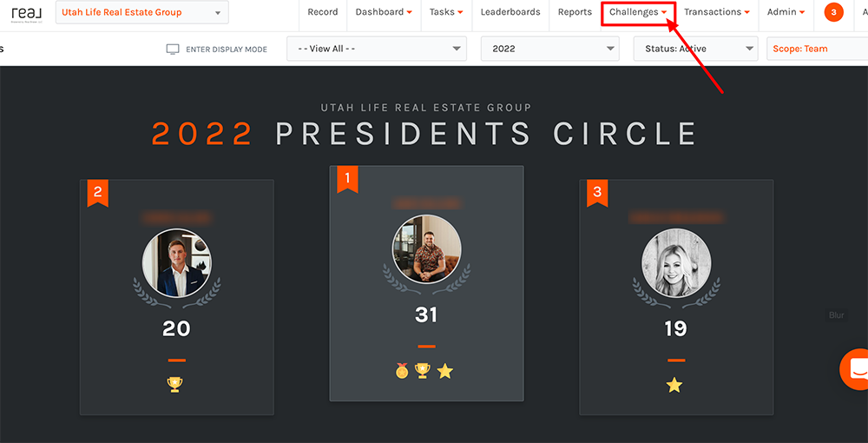Open the Utah Life Real Estate Group dropdown
Image resolution: width=868 pixels, height=443 pixels.
click(x=142, y=12)
